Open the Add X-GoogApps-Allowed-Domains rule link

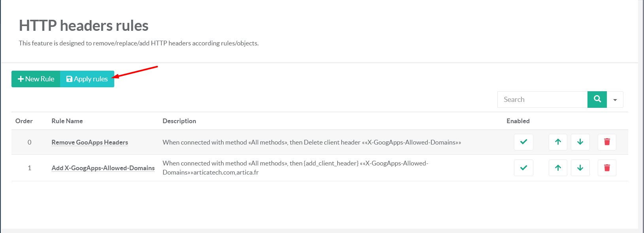pos(103,168)
